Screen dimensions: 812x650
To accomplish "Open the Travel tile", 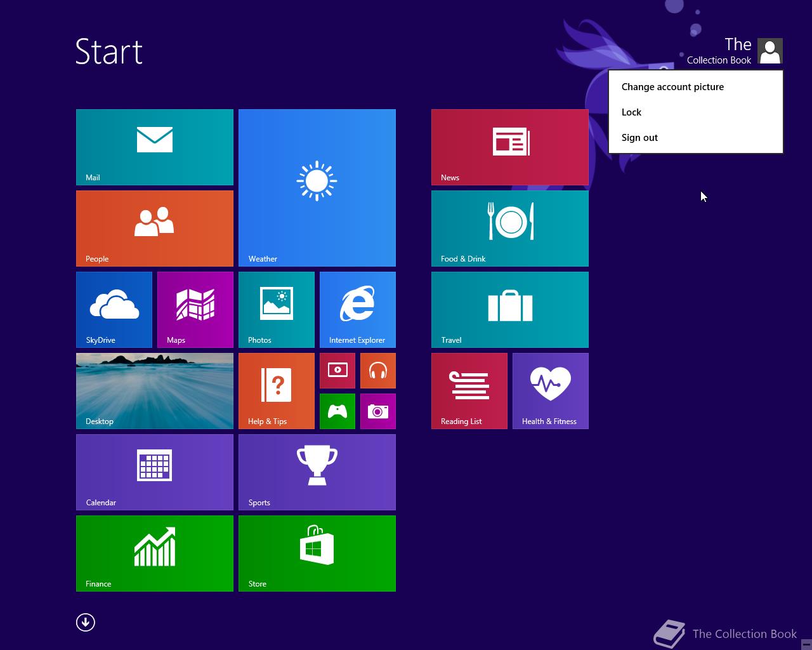I will (510, 310).
